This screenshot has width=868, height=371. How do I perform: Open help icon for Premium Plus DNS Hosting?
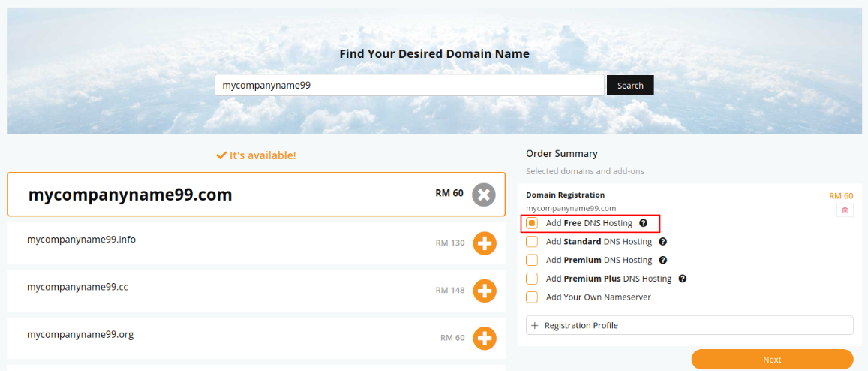(x=683, y=279)
